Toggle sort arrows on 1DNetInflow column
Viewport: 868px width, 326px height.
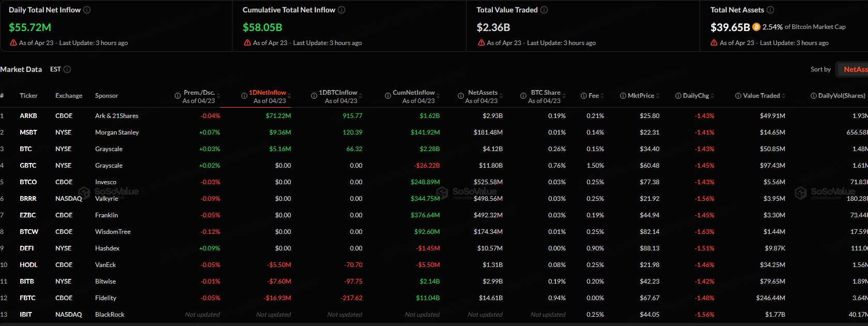pos(289,96)
